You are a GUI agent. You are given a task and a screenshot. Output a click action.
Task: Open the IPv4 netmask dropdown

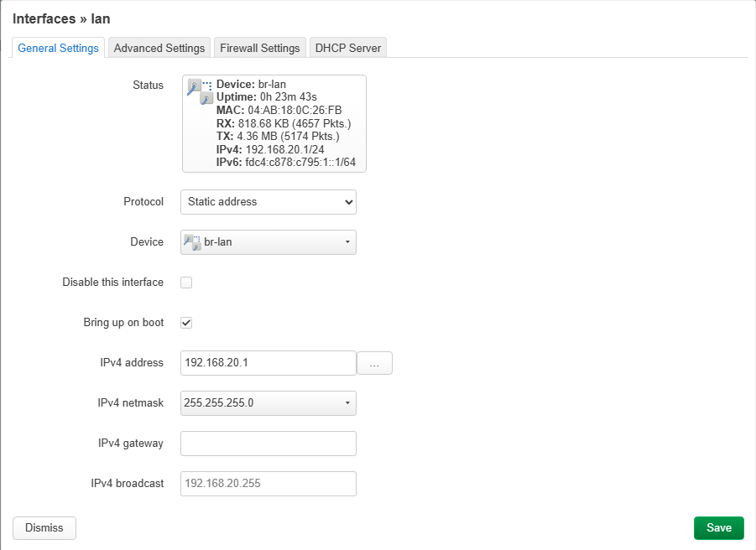pyautogui.click(x=268, y=403)
